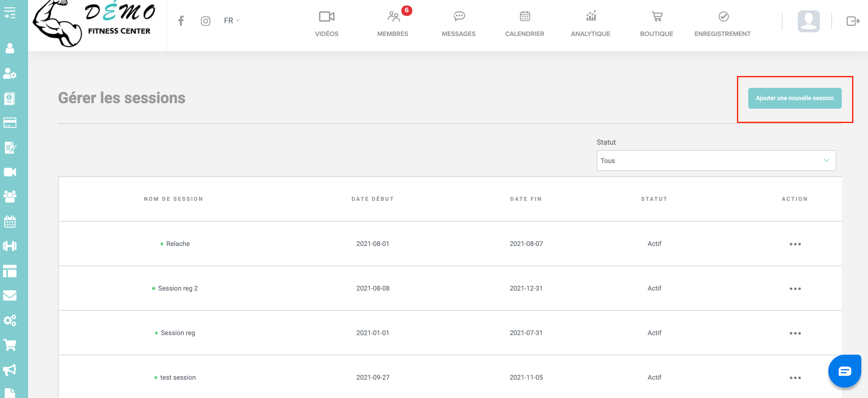This screenshot has height=398, width=868.
Task: Sort by NOM DE SESSION column header
Action: (173, 199)
